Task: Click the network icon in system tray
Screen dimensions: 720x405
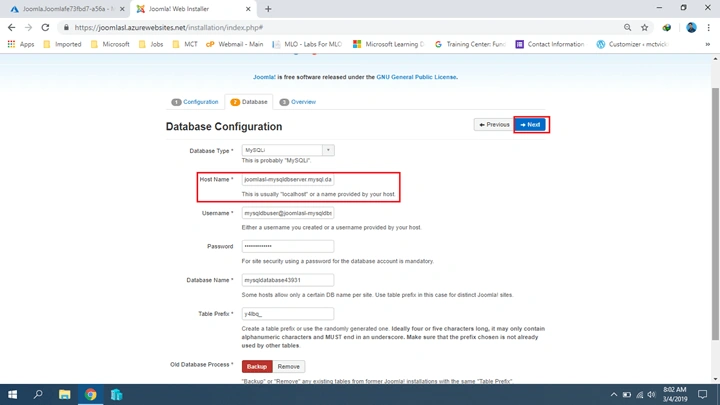Action: click(x=640, y=394)
